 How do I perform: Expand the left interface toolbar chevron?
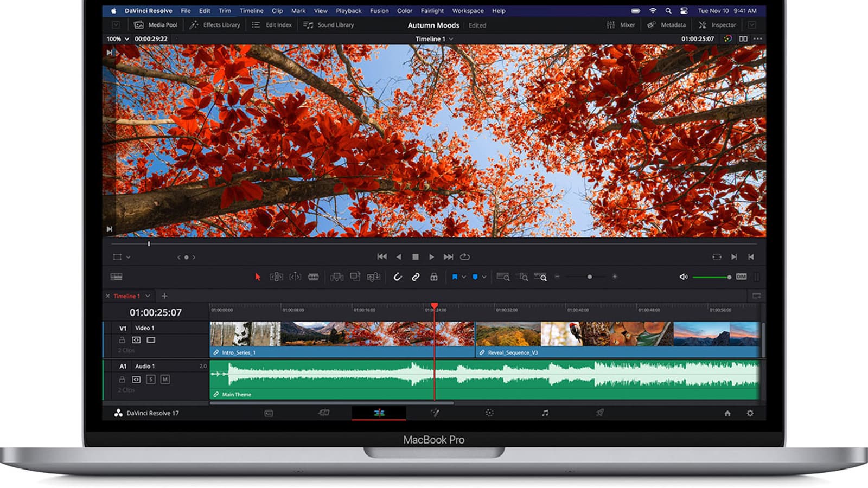coord(116,25)
